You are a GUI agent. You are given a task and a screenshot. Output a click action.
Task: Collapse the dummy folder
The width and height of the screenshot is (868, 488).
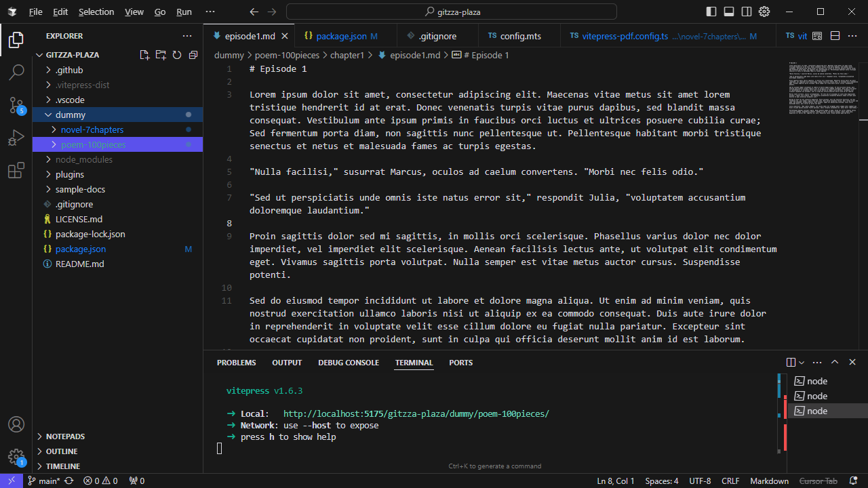point(117,115)
